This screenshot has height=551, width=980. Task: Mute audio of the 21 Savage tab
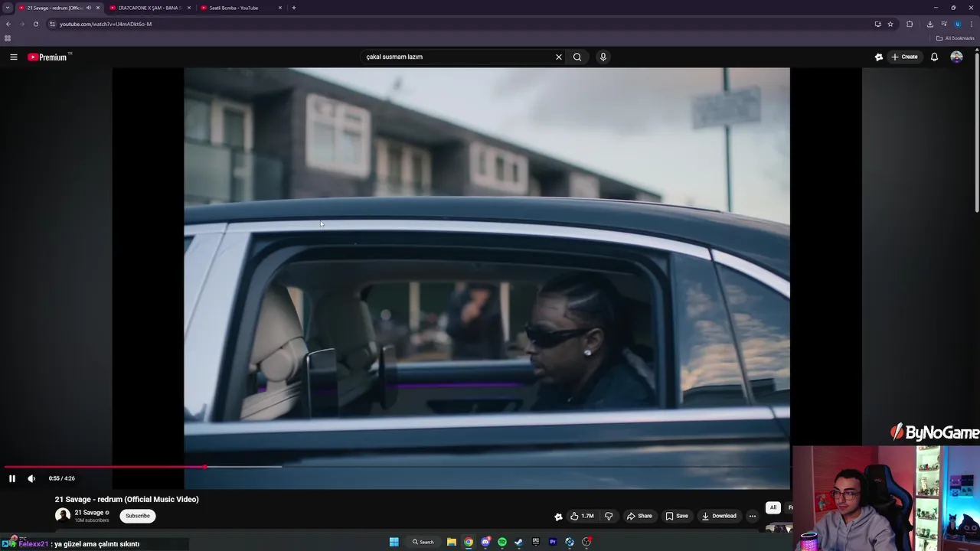(89, 8)
